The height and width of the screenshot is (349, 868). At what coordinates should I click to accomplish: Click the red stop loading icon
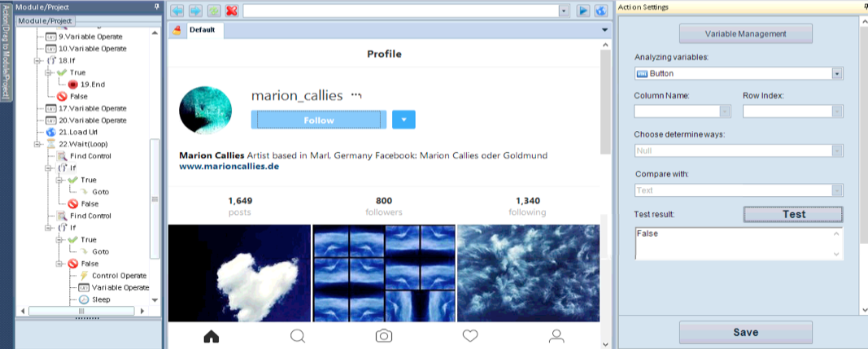point(231,11)
